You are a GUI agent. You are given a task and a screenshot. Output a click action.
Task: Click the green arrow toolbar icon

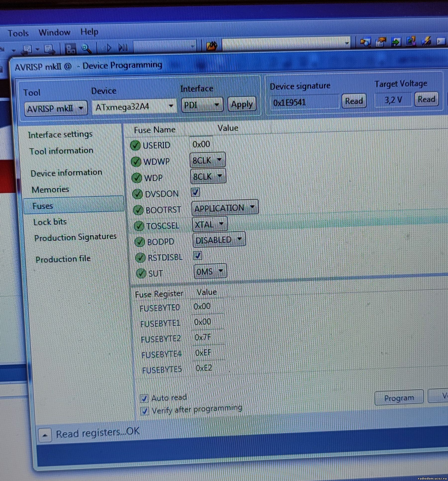pos(396,41)
